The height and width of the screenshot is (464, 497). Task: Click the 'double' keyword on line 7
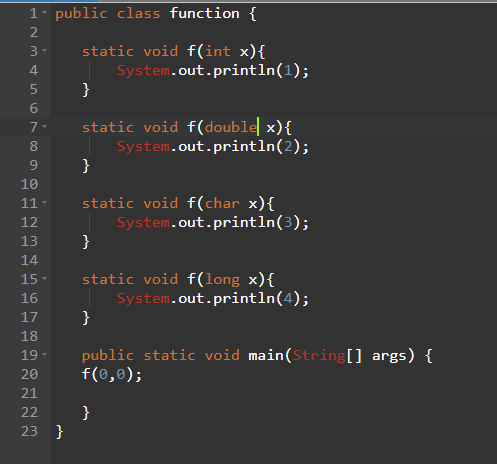[231, 127]
